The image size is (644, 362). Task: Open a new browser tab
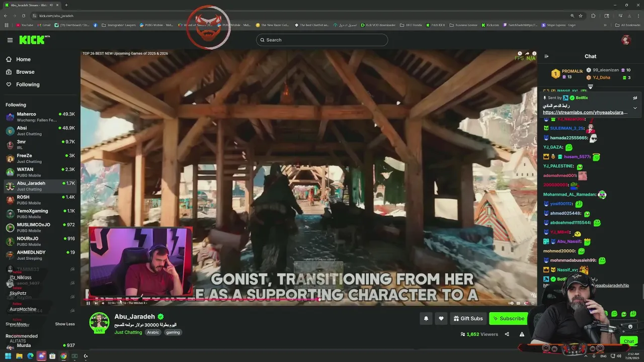(66, 5)
